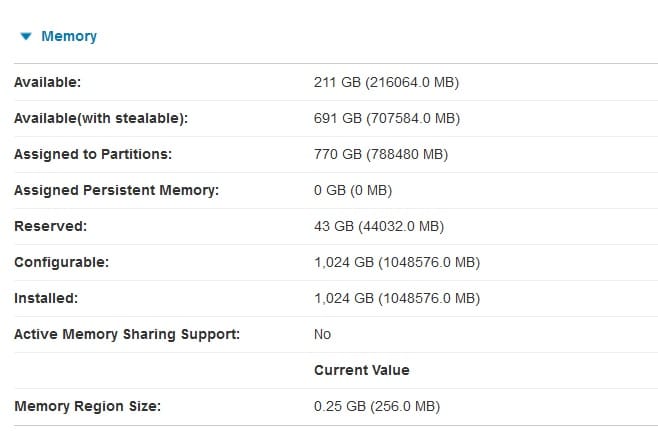This screenshot has width=658, height=438.
Task: Select the Installed memory label
Action: pos(46,298)
